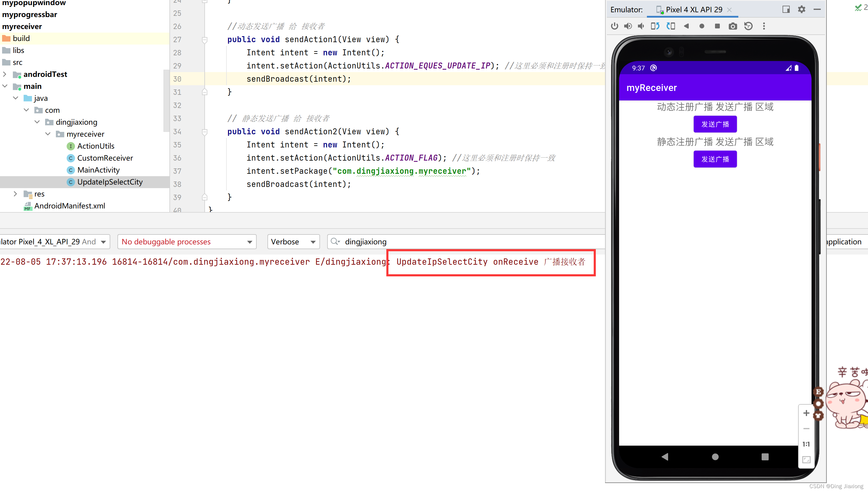Open emulator panel settings gear

click(x=801, y=10)
